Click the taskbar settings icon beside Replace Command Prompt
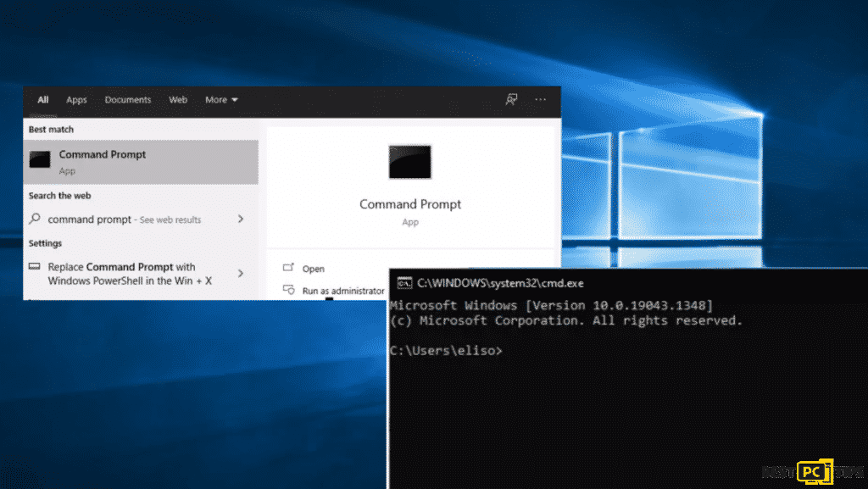868x489 pixels. pos(34,267)
